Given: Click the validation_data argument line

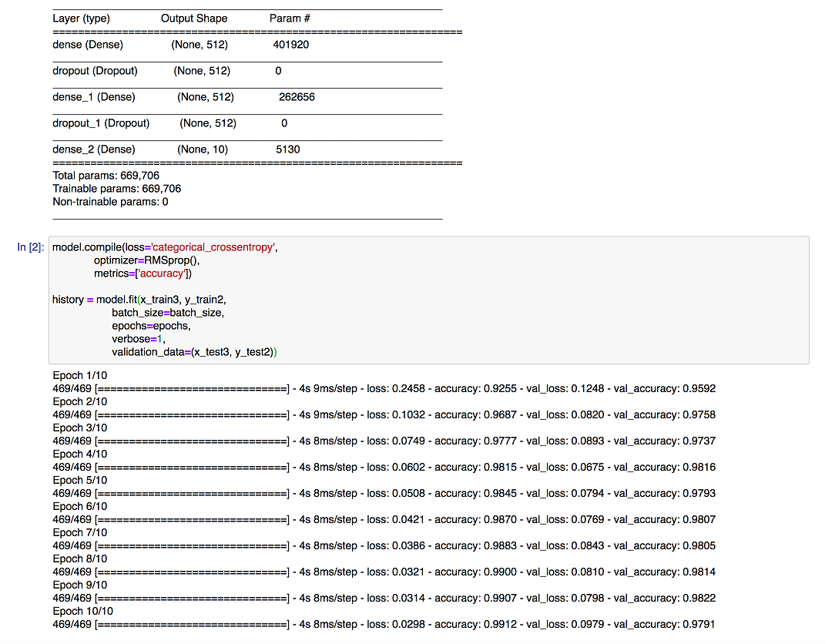Looking at the screenshot, I should point(194,352).
